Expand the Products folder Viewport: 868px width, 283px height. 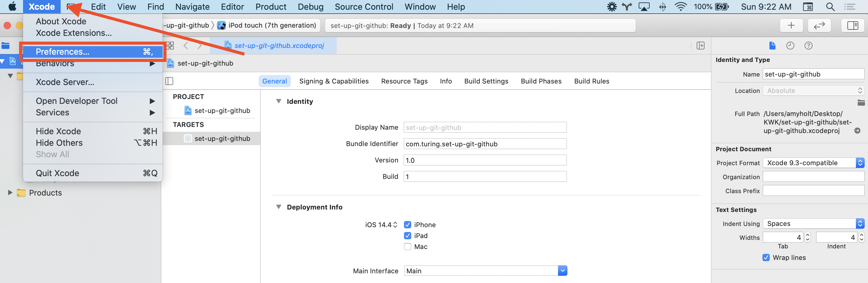tap(10, 193)
